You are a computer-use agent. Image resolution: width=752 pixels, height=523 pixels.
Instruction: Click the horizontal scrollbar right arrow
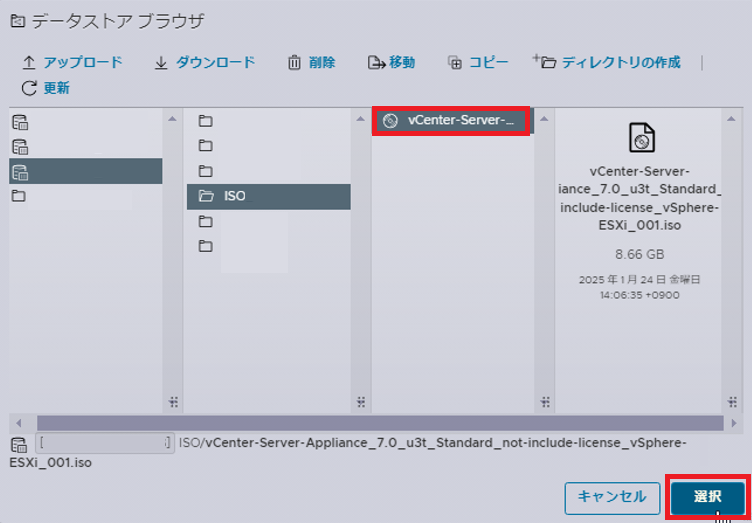(x=733, y=423)
